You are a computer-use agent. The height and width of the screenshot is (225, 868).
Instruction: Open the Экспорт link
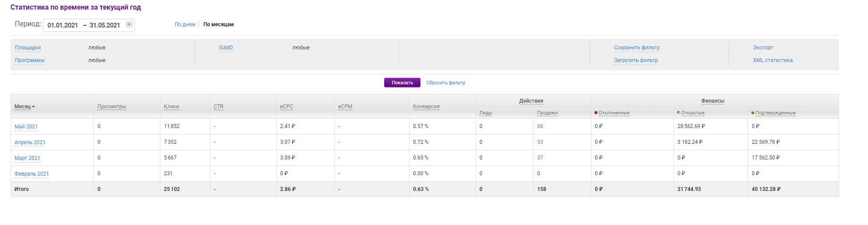[763, 48]
